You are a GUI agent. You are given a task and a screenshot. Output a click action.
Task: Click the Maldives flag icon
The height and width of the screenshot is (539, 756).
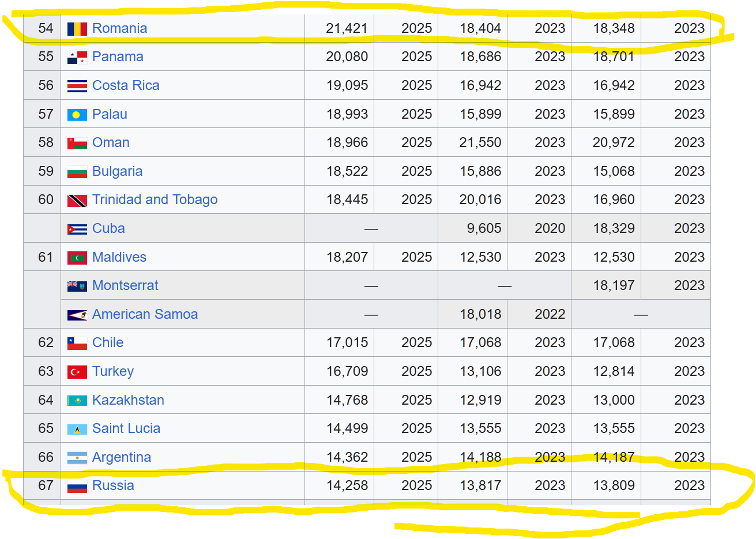77,258
